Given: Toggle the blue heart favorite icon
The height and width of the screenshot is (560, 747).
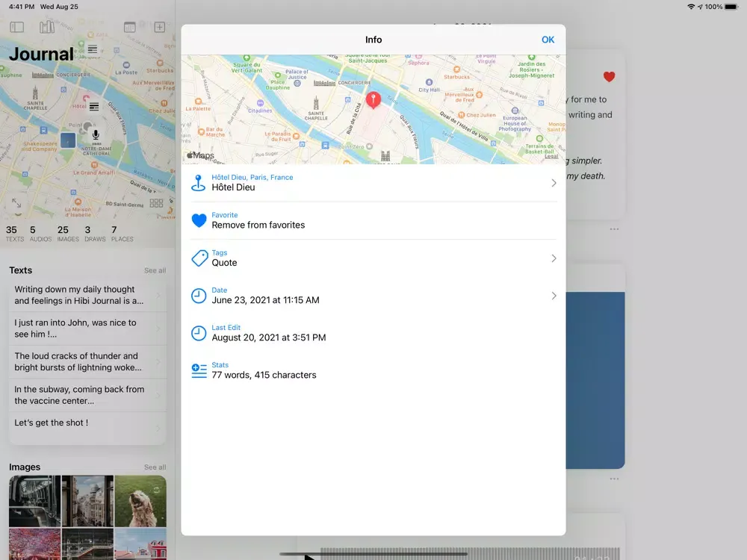Looking at the screenshot, I should [199, 220].
